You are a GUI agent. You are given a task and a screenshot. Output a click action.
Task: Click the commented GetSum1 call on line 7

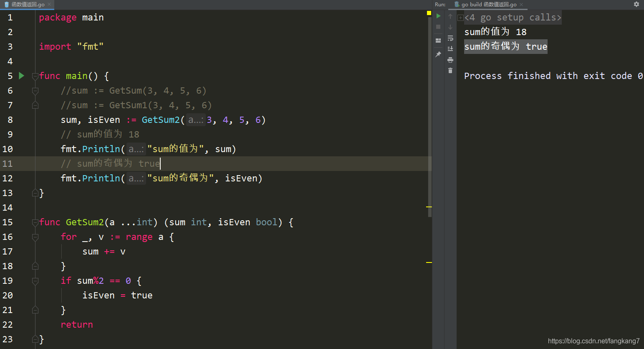(x=136, y=105)
